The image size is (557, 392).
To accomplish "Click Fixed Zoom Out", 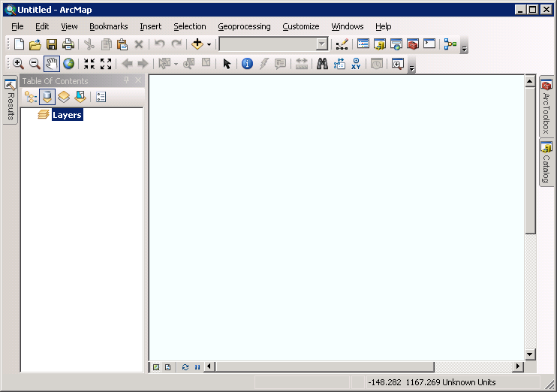I will [x=106, y=64].
